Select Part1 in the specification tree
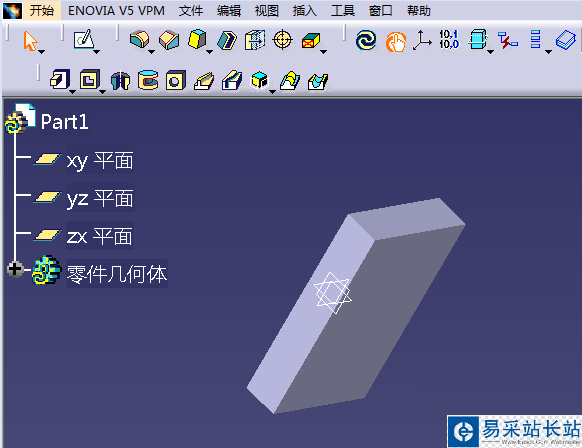Viewport: 582px width, 448px height. point(65,122)
